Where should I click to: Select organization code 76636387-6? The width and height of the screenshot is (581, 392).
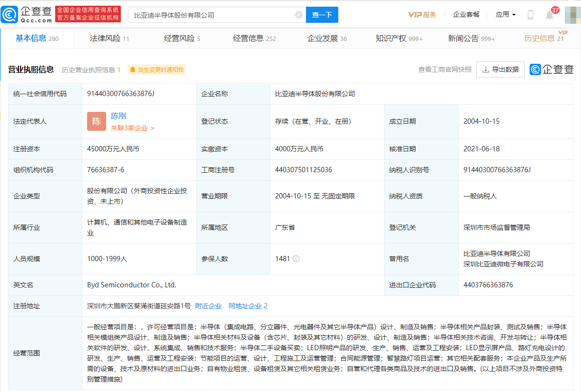(106, 170)
